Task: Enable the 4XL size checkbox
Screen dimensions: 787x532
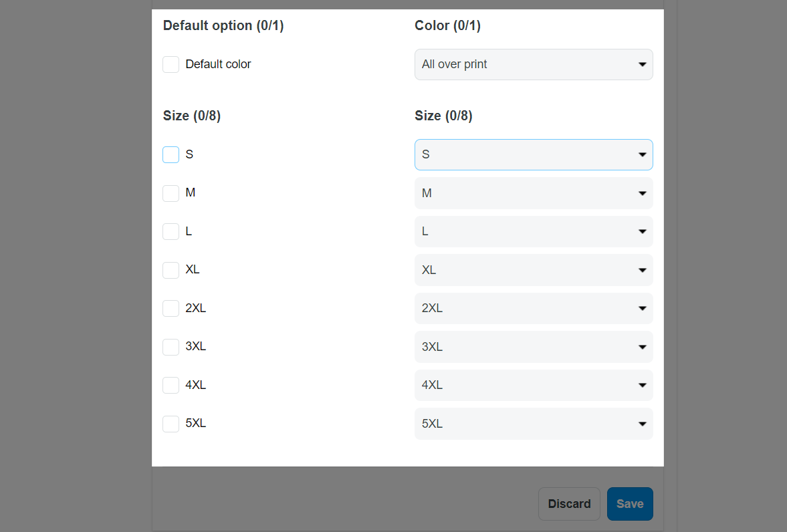Action: coord(171,385)
